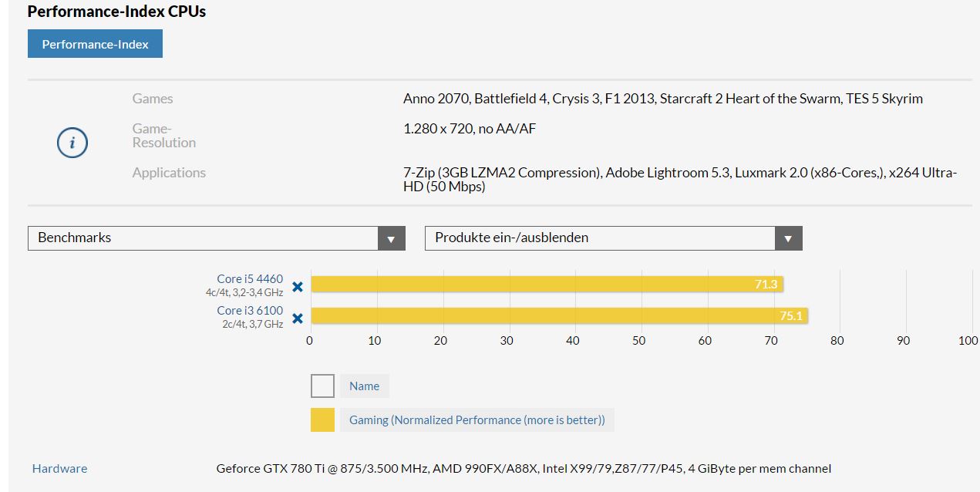Click the Core i5 4460 product link

[x=250, y=279]
